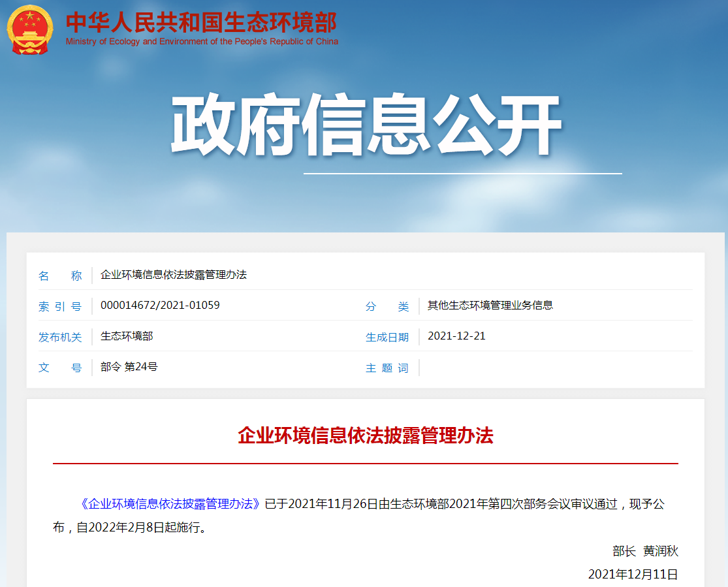This screenshot has height=587, width=728.
Task: Select category value 其他生态环境管理业务信息
Action: coord(490,305)
